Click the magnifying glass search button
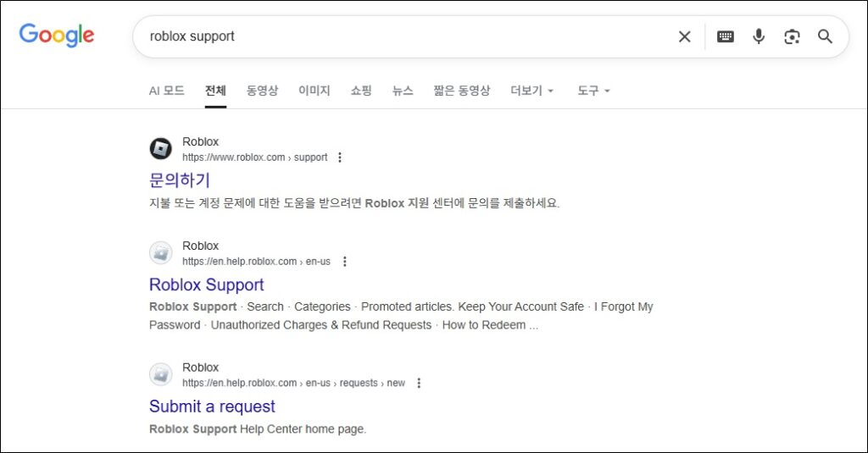The image size is (868, 453). click(x=825, y=36)
